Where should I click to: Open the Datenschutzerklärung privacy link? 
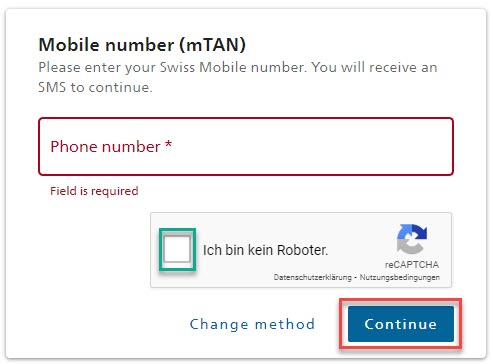point(313,277)
